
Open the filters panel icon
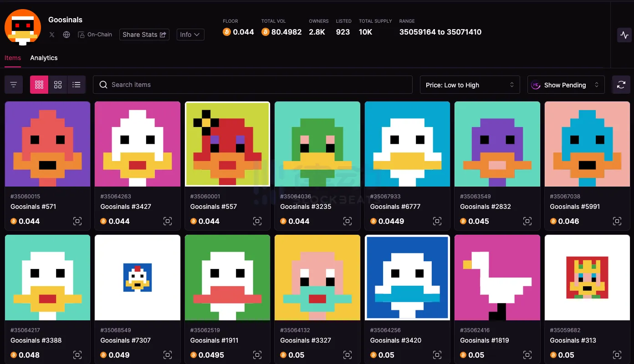point(14,85)
